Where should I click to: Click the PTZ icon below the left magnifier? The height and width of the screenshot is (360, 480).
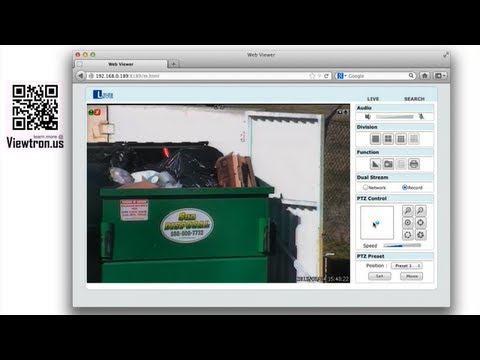coord(407,223)
